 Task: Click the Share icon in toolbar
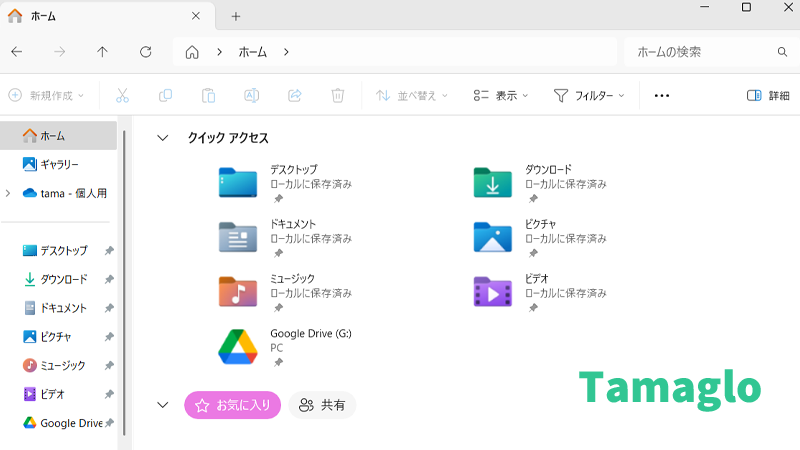pyautogui.click(x=295, y=96)
